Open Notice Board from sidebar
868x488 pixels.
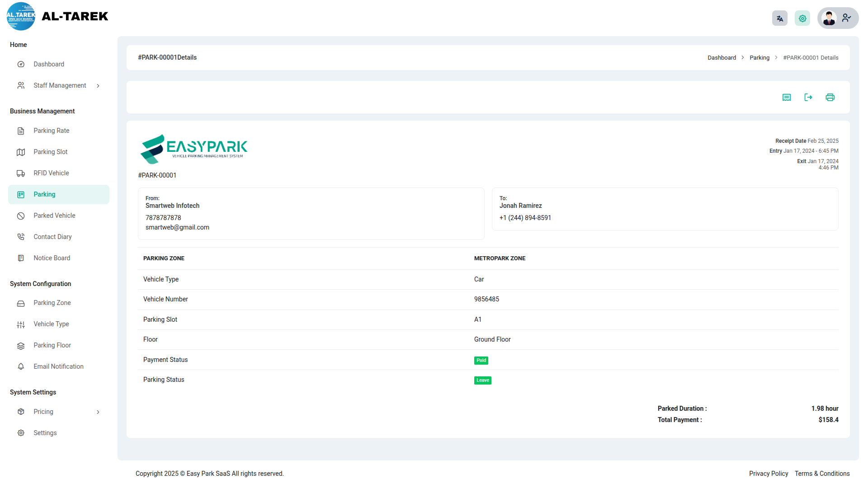(x=52, y=258)
